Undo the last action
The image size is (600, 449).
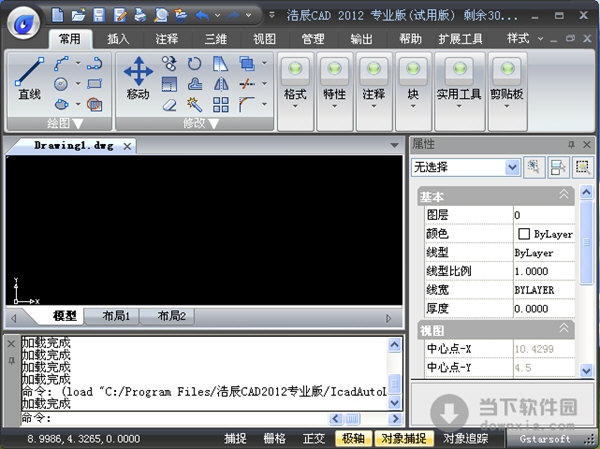coord(202,15)
